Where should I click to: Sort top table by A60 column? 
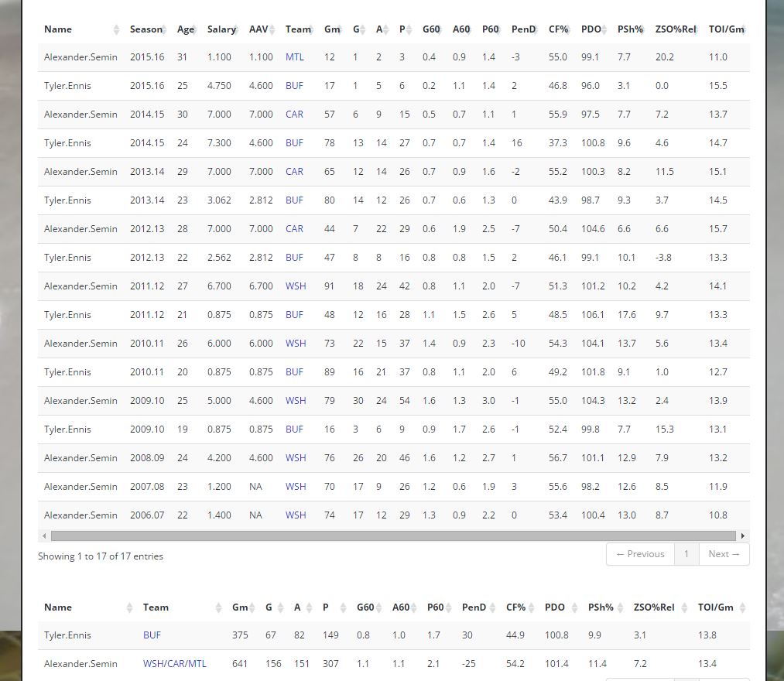point(461,29)
